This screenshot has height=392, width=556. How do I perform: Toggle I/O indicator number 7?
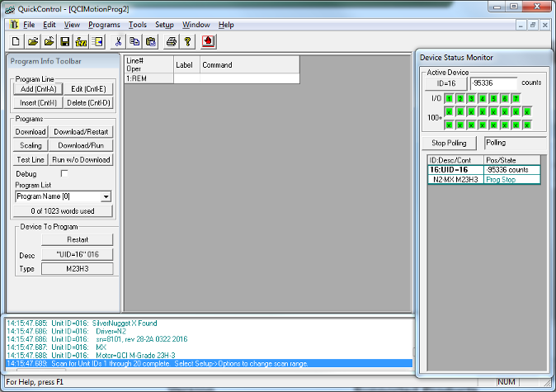[x=516, y=98]
